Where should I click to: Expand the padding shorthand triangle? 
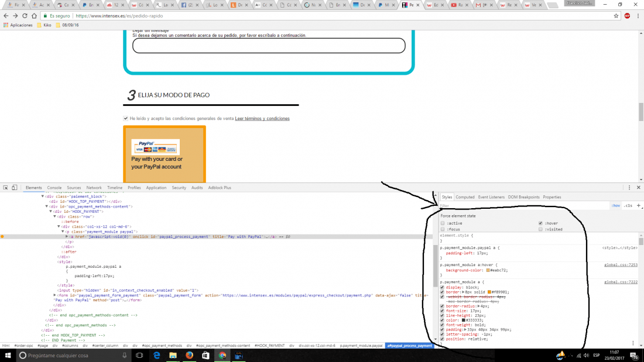pyautogui.click(x=465, y=330)
